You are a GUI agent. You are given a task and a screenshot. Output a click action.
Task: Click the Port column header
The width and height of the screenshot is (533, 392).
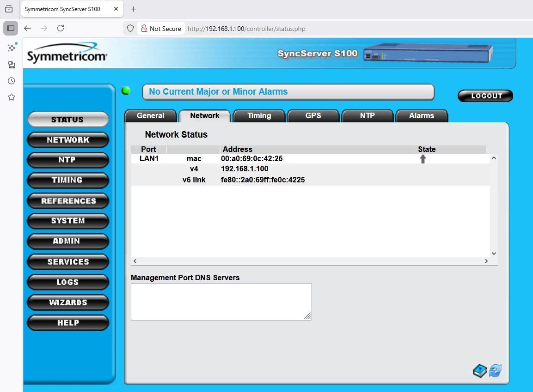[x=148, y=149]
